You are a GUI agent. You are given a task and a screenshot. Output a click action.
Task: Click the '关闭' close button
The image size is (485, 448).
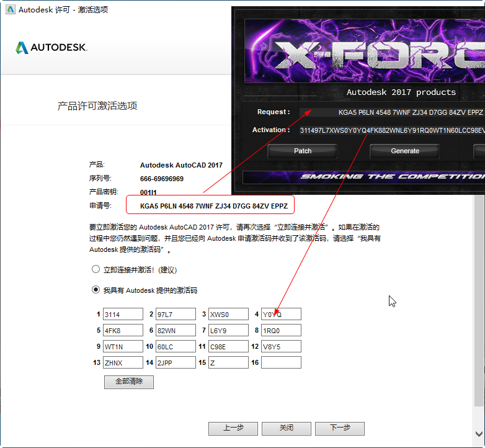[x=286, y=428]
